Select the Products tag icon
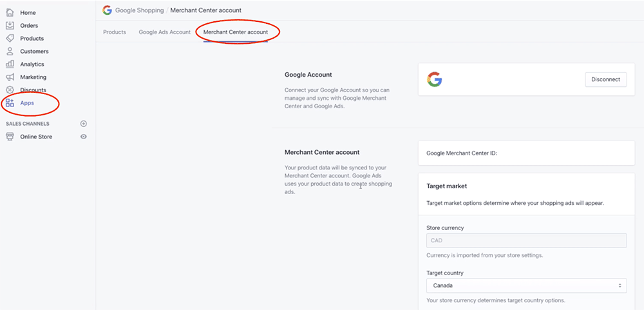The width and height of the screenshot is (644, 310). (x=10, y=39)
